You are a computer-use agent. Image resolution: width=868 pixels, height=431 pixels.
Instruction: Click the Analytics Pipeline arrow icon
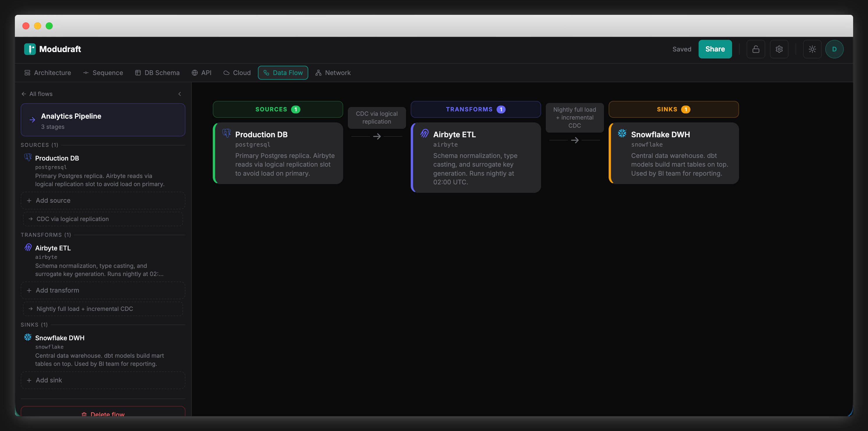32,120
